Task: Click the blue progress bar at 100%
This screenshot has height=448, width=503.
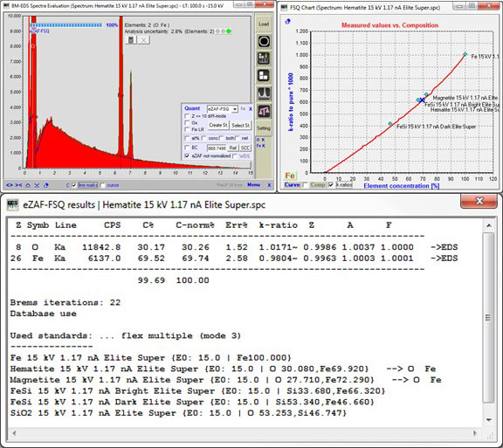Action: click(66, 25)
